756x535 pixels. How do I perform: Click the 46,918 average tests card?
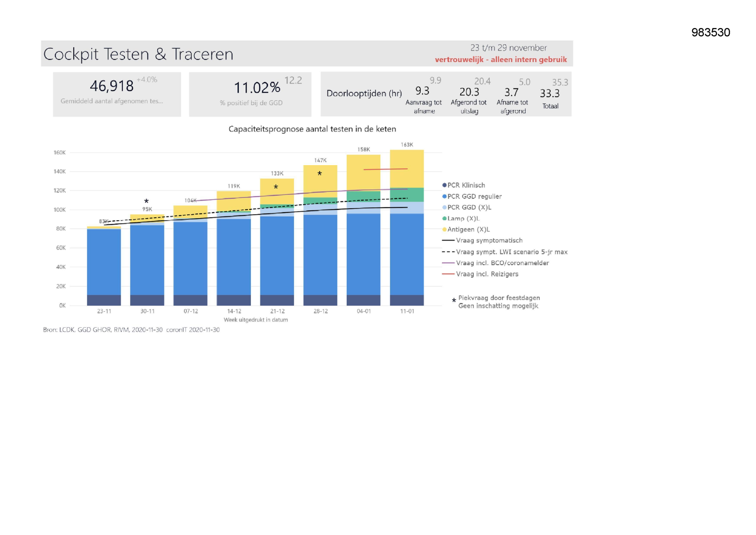(x=117, y=94)
